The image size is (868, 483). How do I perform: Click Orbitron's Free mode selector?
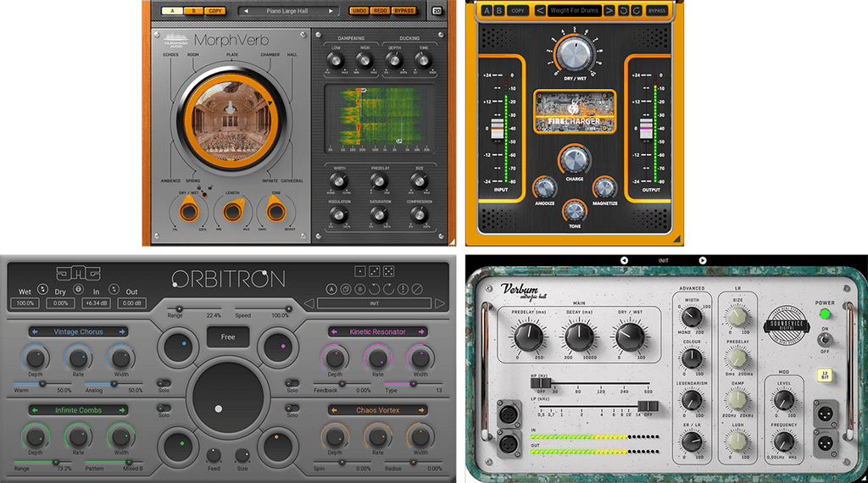point(228,336)
